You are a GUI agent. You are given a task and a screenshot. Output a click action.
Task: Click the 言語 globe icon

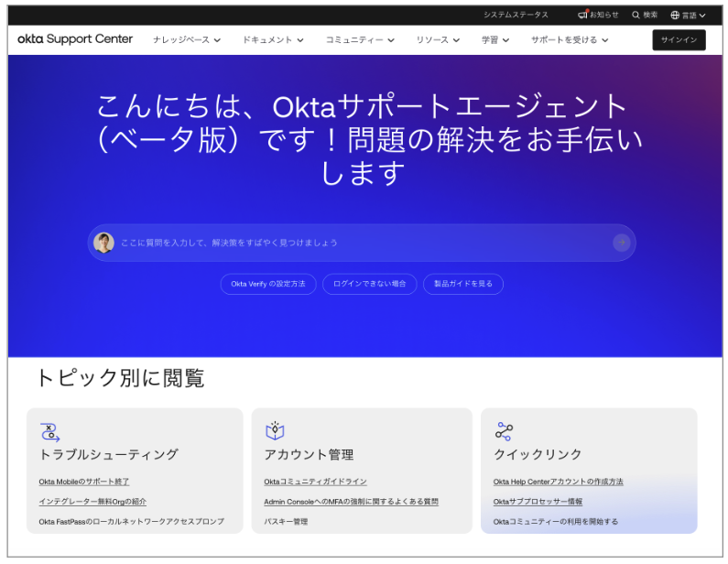tap(675, 16)
